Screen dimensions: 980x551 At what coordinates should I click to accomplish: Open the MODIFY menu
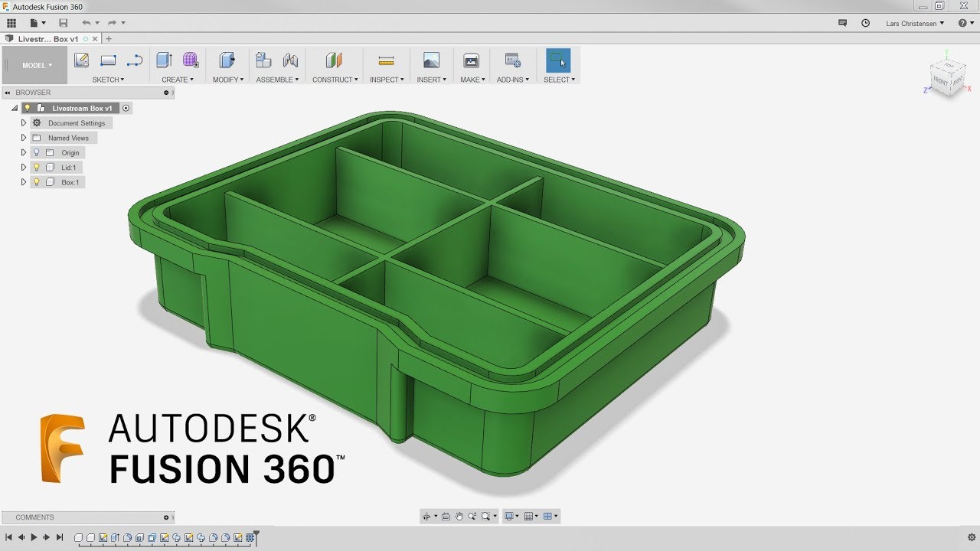click(x=228, y=80)
